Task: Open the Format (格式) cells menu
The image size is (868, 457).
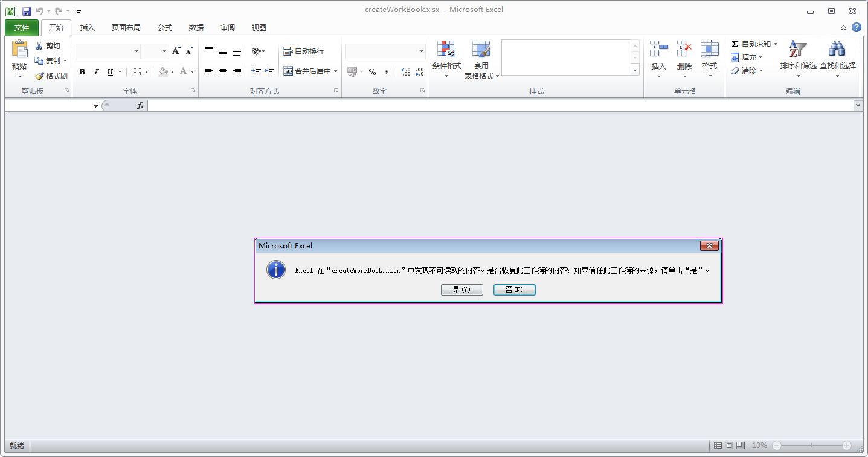Action: click(710, 60)
